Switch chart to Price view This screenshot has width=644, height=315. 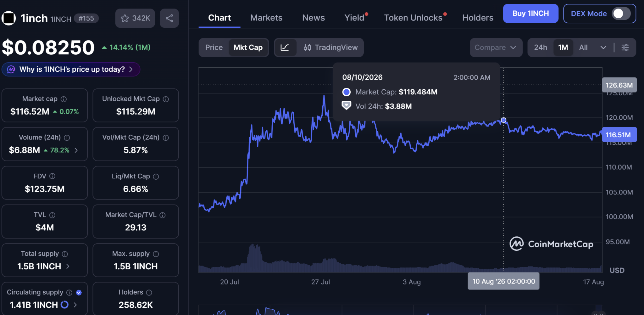coord(214,48)
